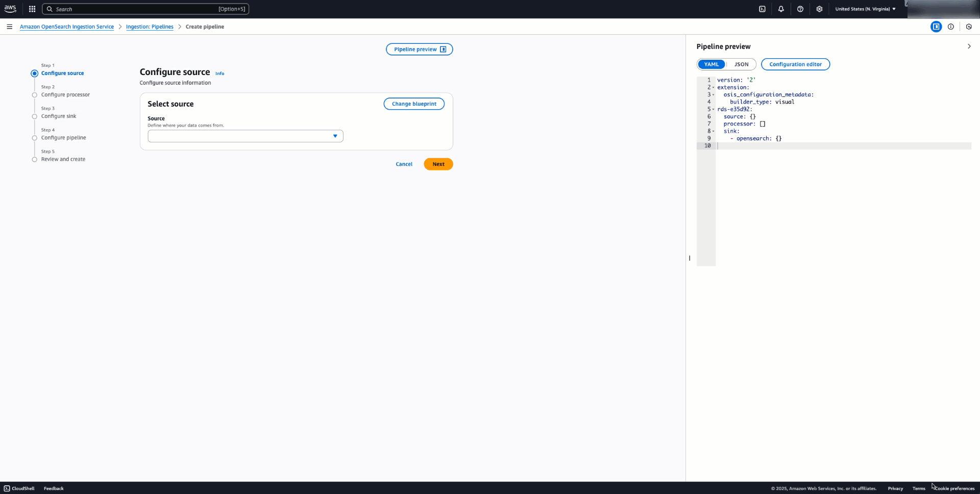
Task: Click the orange Next button
Action: tap(438, 164)
